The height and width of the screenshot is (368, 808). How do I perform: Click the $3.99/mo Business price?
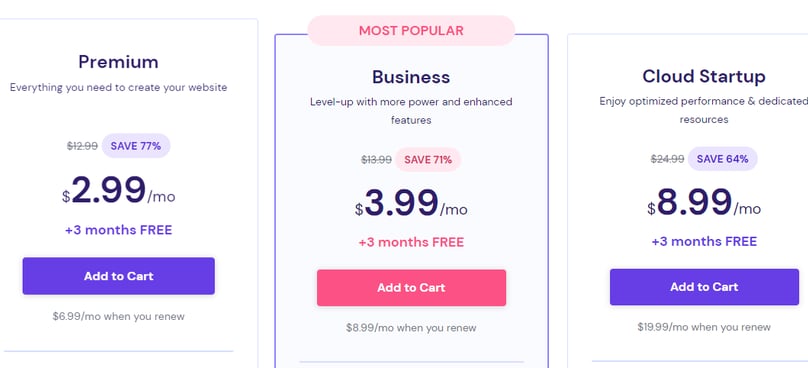(411, 204)
